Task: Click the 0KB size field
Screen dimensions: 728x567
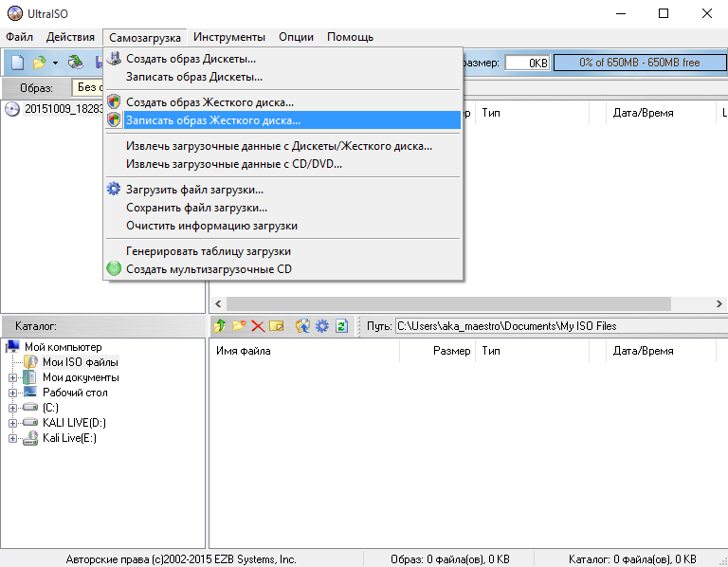Action: coord(527,63)
